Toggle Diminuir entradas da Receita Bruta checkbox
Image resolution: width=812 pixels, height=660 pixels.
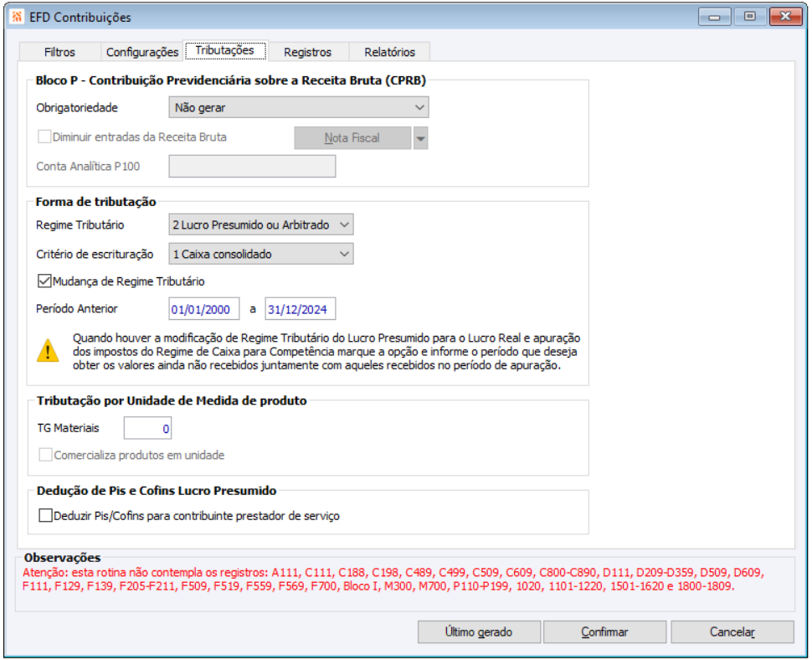[x=44, y=137]
